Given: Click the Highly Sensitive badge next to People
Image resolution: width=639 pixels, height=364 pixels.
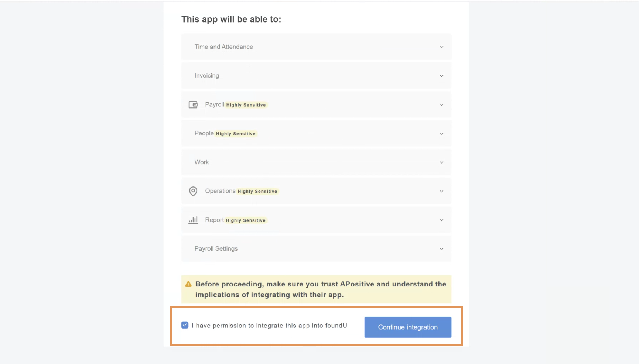Looking at the screenshot, I should pos(236,134).
